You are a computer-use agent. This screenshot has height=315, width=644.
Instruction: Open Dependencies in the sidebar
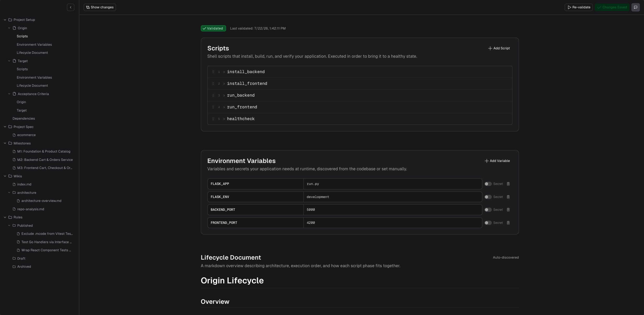tap(24, 119)
